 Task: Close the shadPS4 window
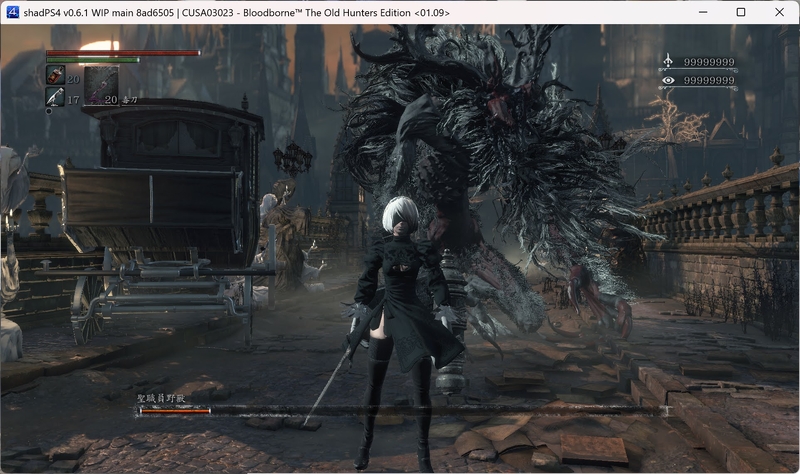coord(779,12)
